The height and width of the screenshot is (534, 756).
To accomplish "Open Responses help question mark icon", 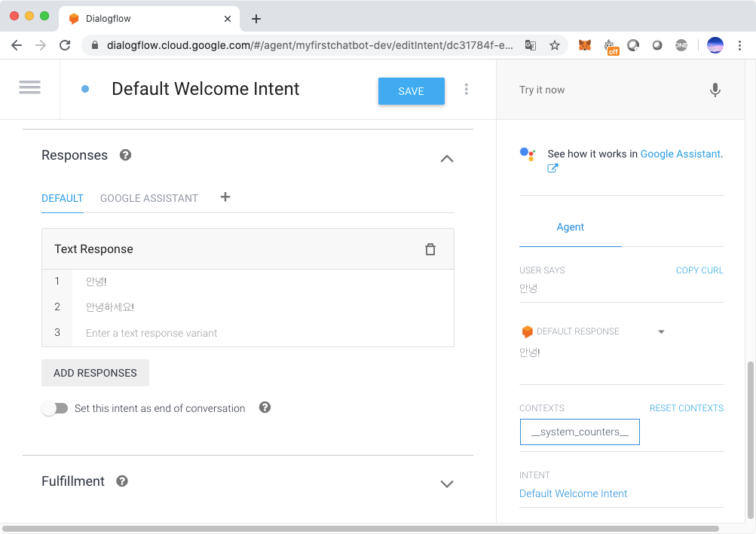I will tap(125, 155).
